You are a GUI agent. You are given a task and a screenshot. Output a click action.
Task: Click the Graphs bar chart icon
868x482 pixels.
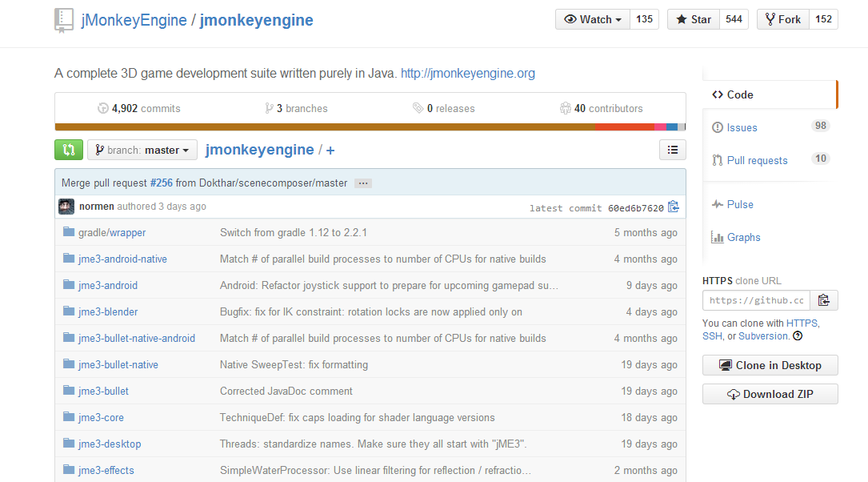point(718,237)
